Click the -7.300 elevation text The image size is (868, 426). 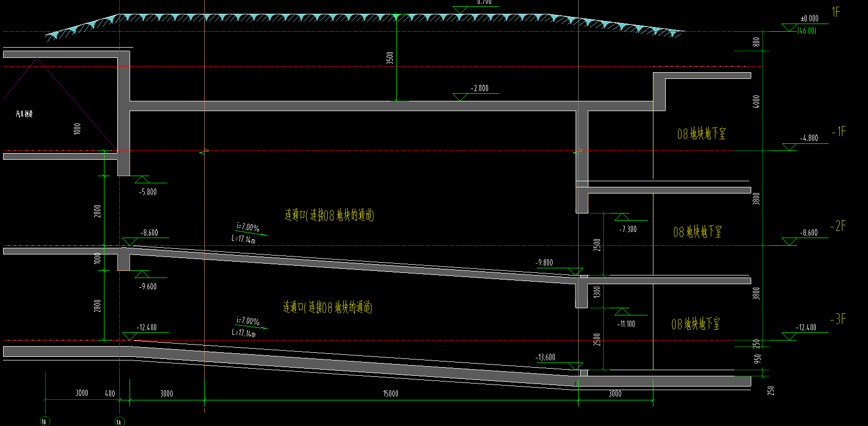[x=628, y=229]
